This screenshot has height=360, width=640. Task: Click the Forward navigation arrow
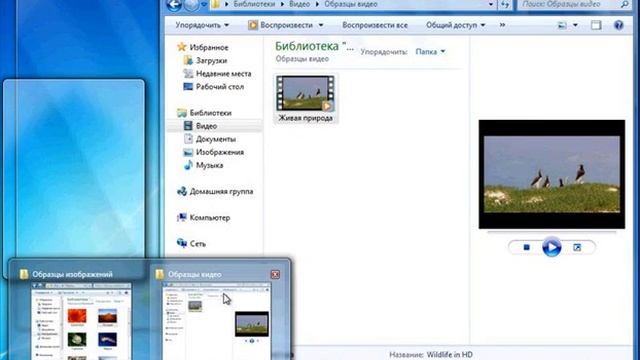[x=191, y=4]
